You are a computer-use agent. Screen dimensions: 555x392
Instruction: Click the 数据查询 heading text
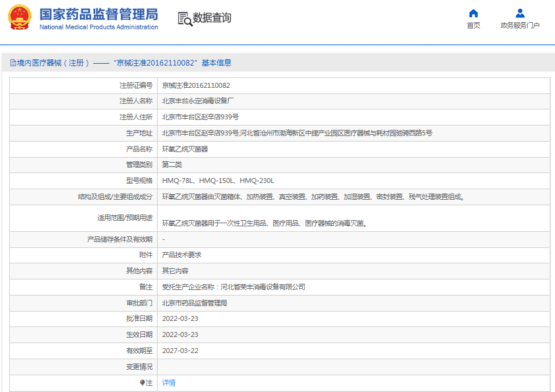coord(211,18)
